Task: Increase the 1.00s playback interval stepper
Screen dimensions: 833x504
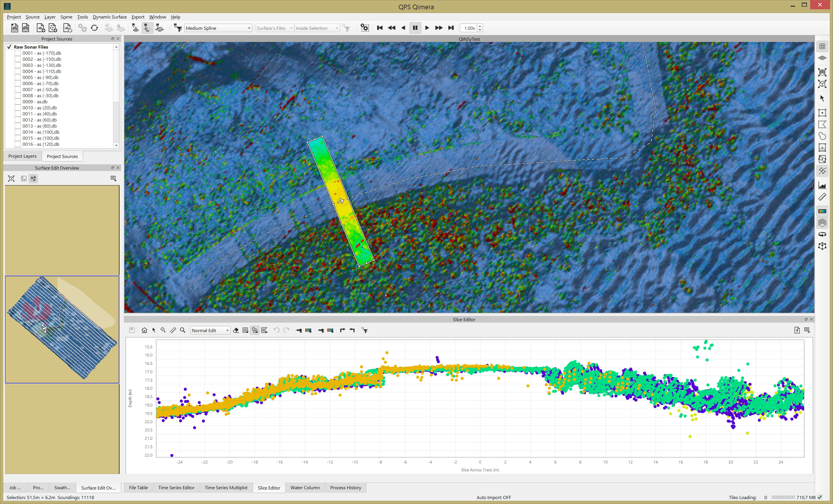Action: (x=480, y=26)
